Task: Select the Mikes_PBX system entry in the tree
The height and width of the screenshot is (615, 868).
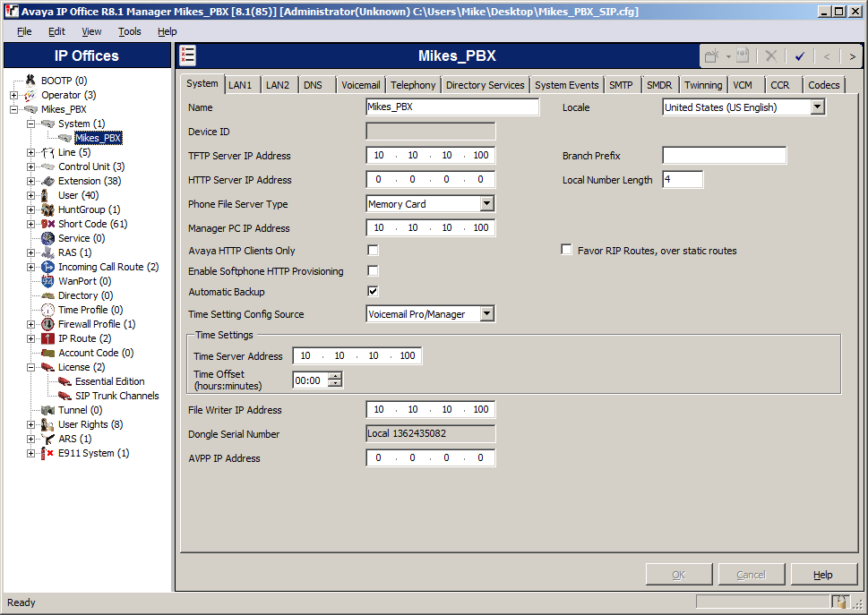Action: [x=98, y=138]
